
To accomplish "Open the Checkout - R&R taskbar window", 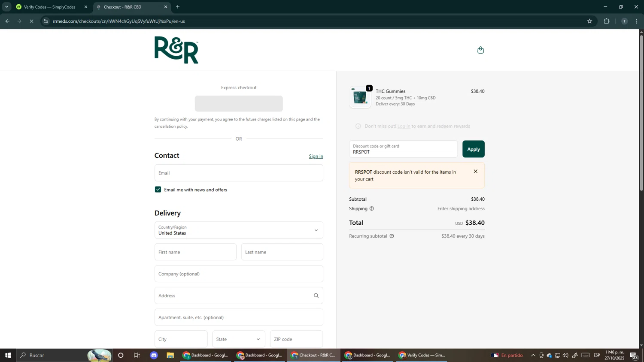I will pos(314,355).
